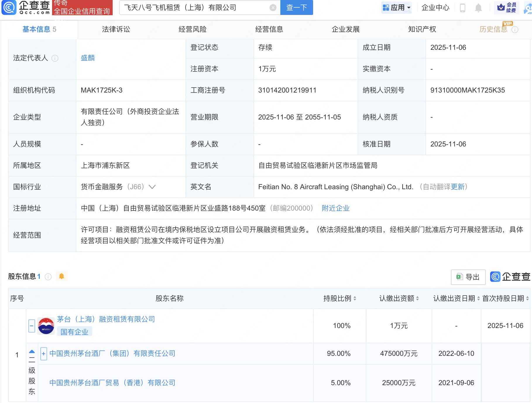
Task: Expand 中国贵州茅台酒厂（集团） shareholder row
Action: (x=44, y=354)
